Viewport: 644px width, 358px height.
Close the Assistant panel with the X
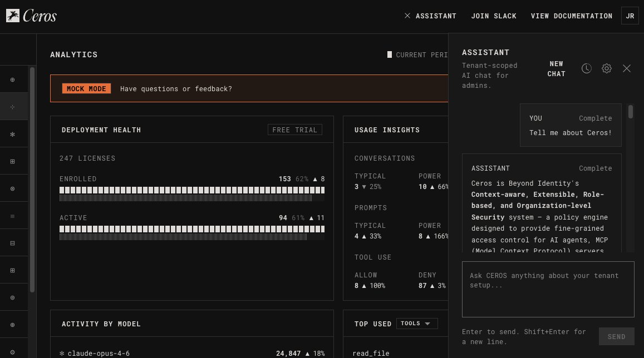pyautogui.click(x=627, y=68)
